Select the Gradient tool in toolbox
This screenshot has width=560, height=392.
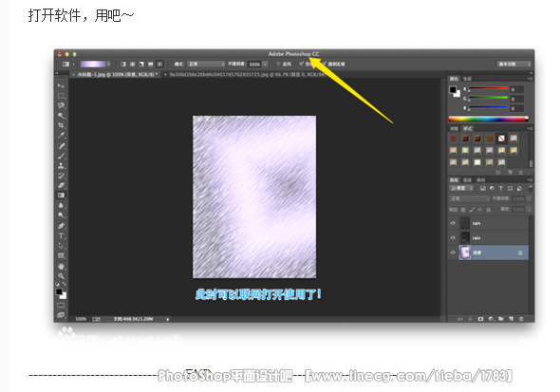click(x=61, y=196)
